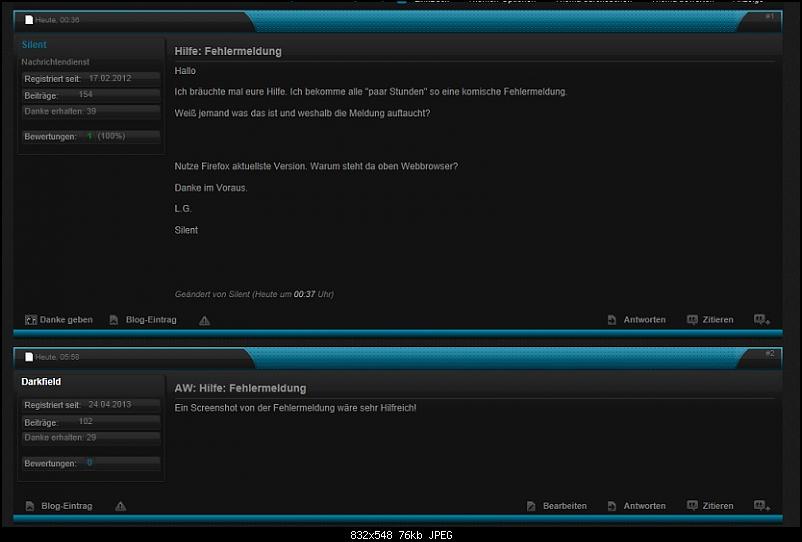
Task: Click Silent's Bewertungen count of 1
Action: pos(89,136)
